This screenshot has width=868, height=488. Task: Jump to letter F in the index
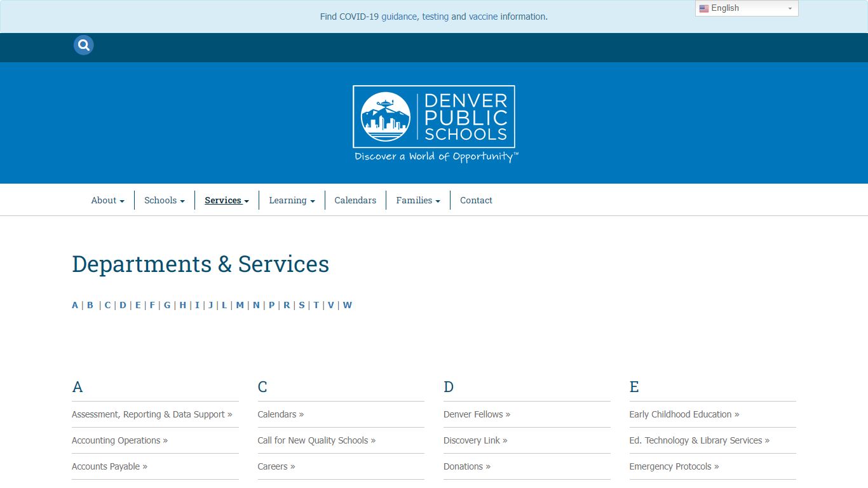click(x=152, y=305)
